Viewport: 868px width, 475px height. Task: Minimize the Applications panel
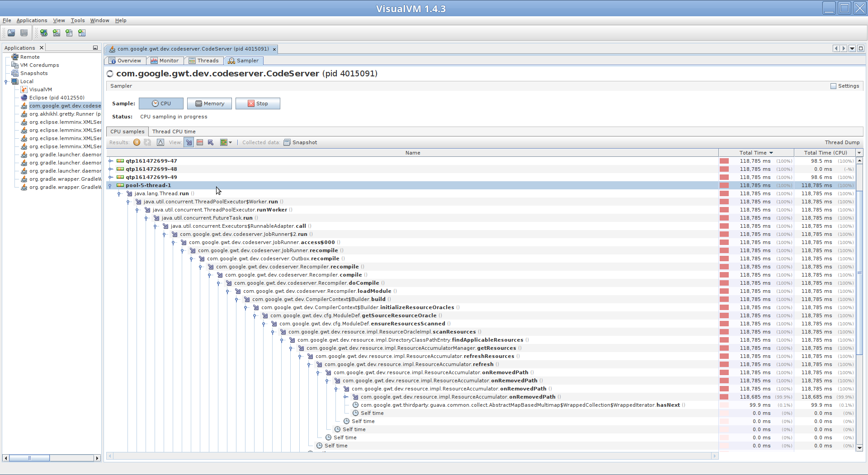click(x=95, y=47)
